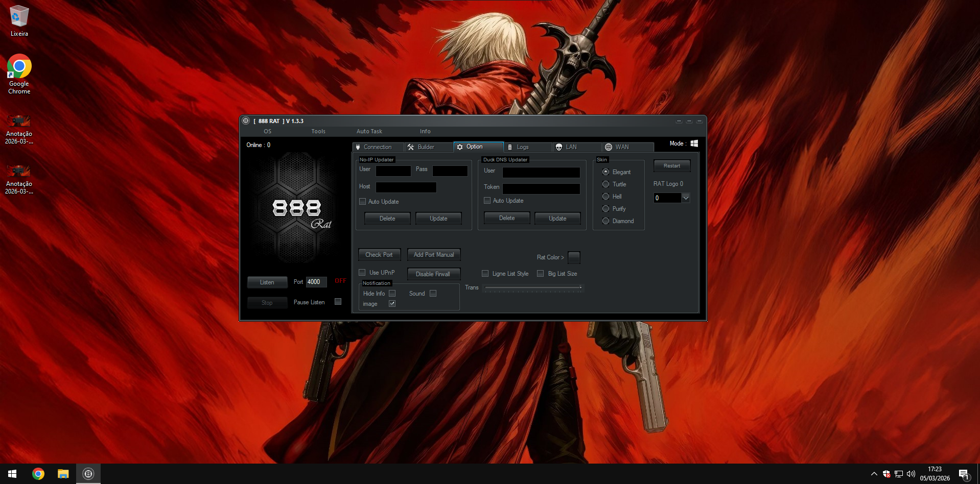Focus the Duck DNS User field
Screen dimensions: 980x484
click(x=541, y=173)
